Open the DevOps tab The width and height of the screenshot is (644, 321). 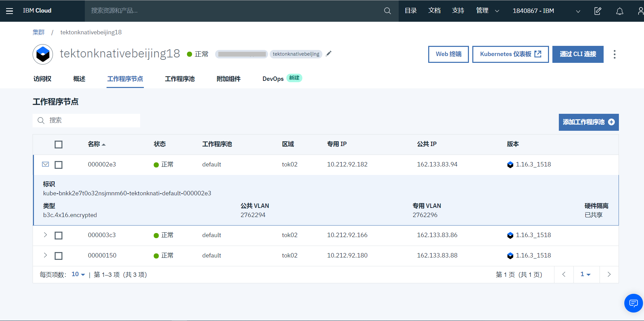point(273,79)
